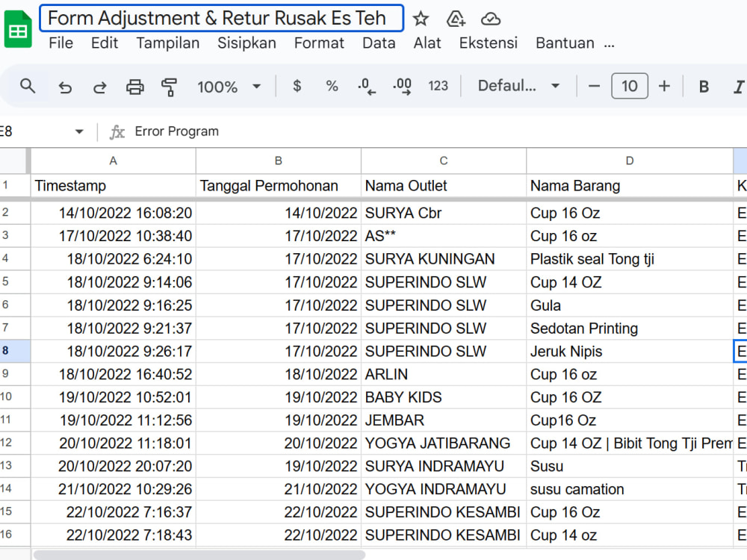This screenshot has height=560, width=747.
Task: Click the select-all corner box
Action: [14, 161]
